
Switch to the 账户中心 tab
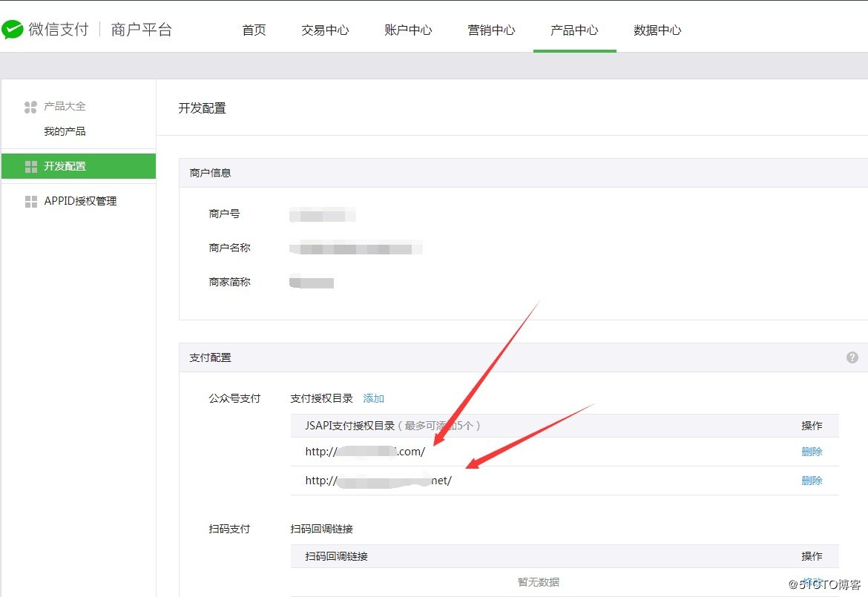[408, 30]
